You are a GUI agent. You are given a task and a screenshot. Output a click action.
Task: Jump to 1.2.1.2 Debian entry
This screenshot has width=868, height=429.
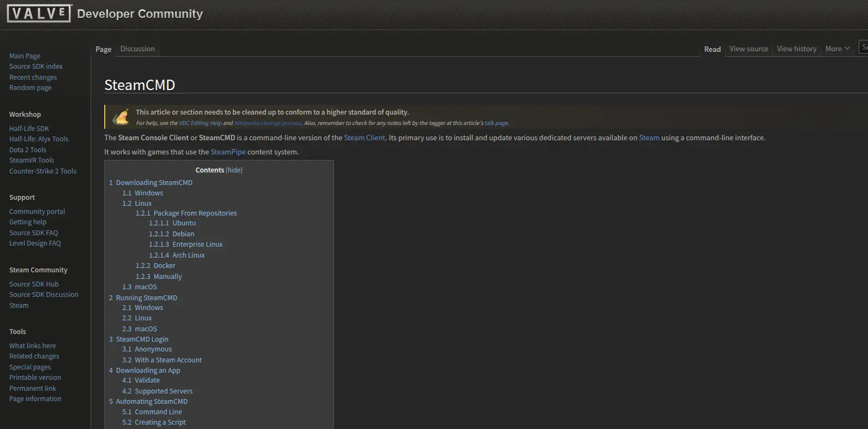point(171,234)
